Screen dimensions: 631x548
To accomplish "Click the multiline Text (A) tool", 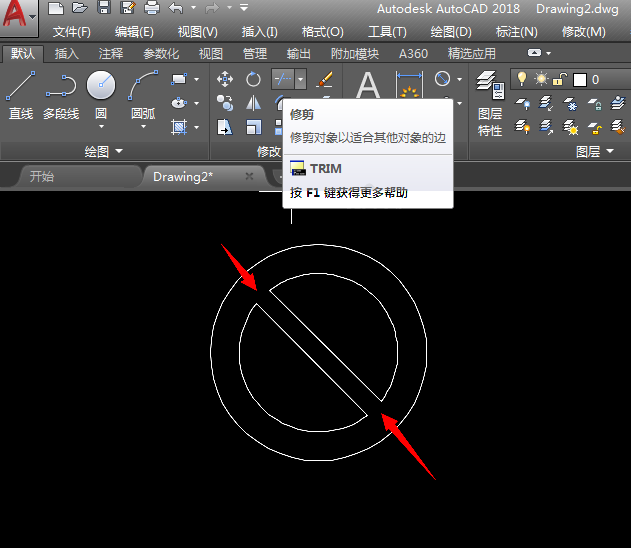I will [x=368, y=84].
